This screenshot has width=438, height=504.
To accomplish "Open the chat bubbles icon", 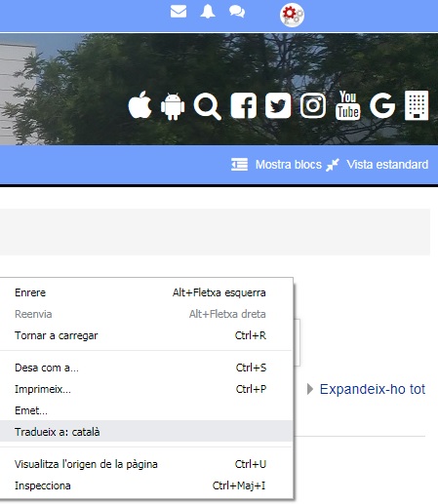I will click(237, 12).
